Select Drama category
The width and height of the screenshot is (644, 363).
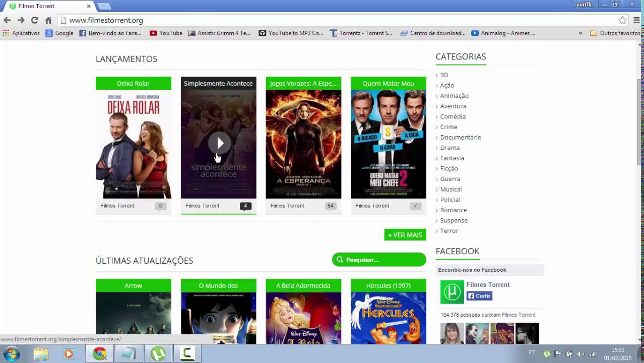tap(449, 148)
